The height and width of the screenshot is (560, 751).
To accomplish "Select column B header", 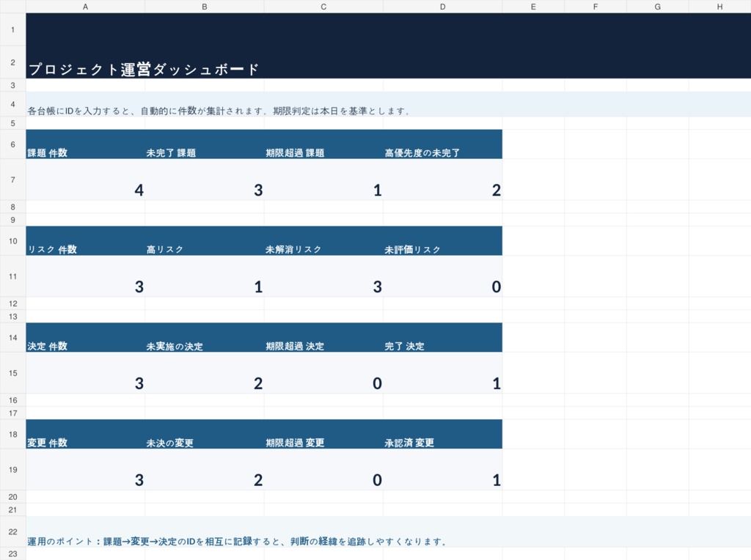I will (x=205, y=7).
